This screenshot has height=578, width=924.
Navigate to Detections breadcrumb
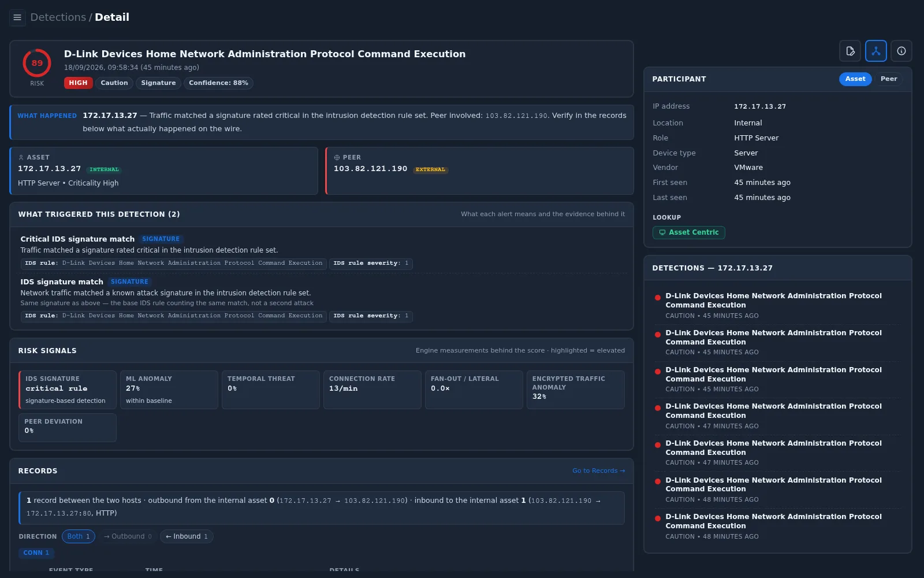tap(58, 17)
